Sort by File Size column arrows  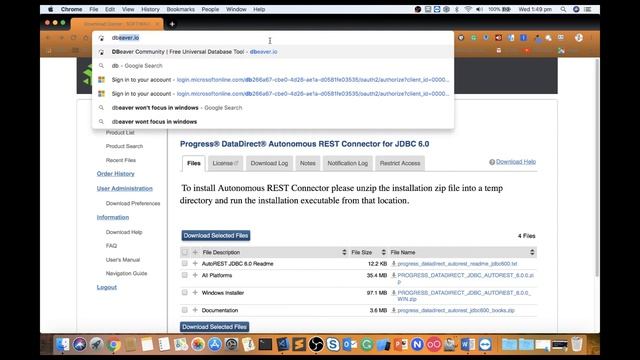(x=383, y=252)
